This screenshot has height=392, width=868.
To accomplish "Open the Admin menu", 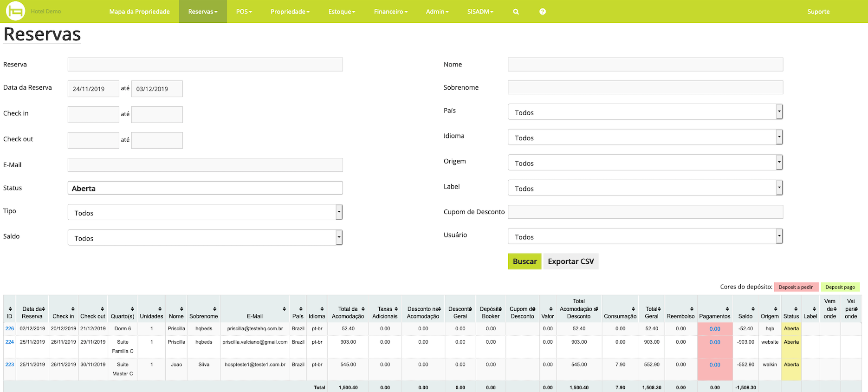I will coord(437,12).
